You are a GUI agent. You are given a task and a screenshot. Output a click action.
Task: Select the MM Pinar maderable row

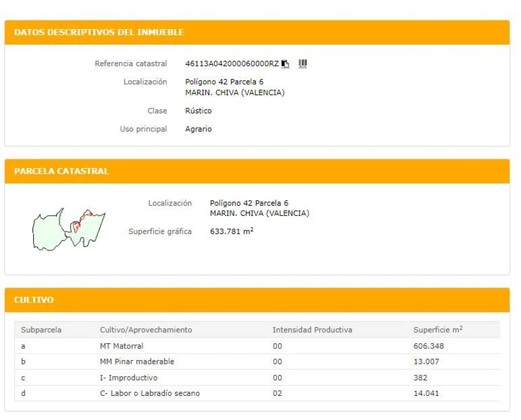click(137, 362)
